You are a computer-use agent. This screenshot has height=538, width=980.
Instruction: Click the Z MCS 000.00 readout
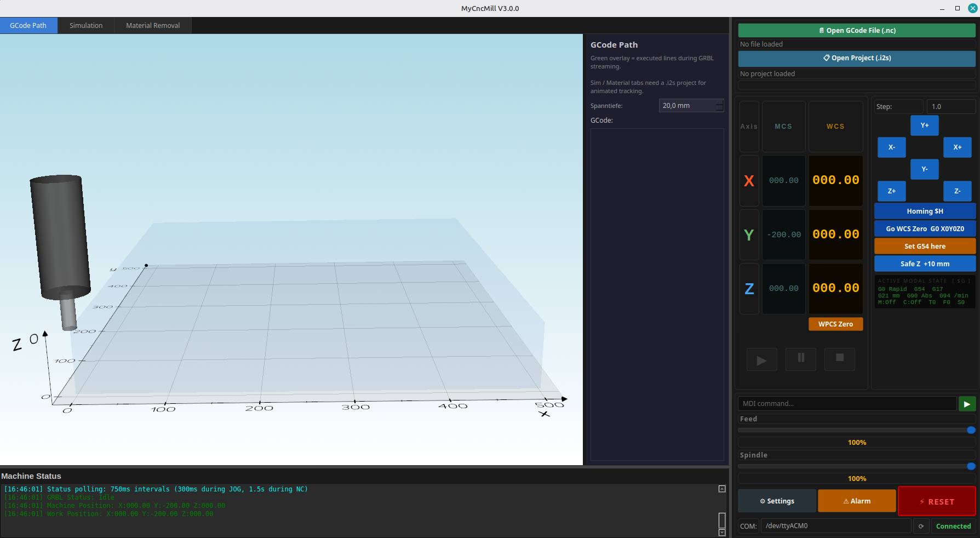pyautogui.click(x=784, y=288)
